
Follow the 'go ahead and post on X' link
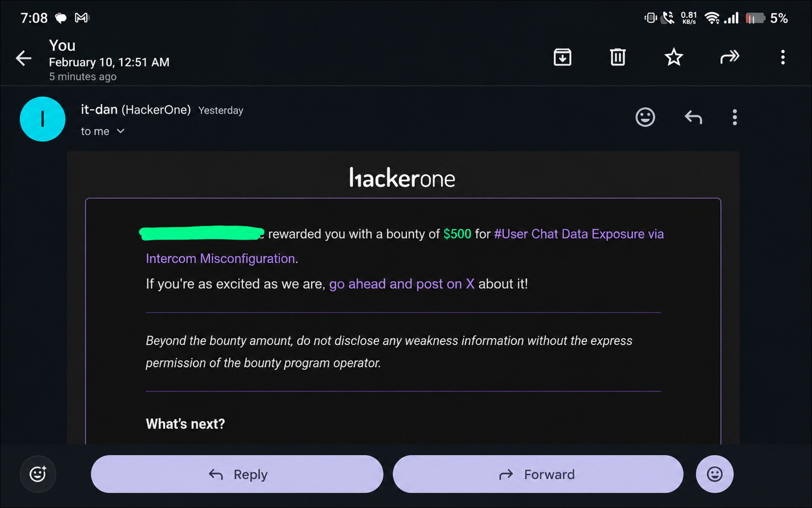click(402, 284)
